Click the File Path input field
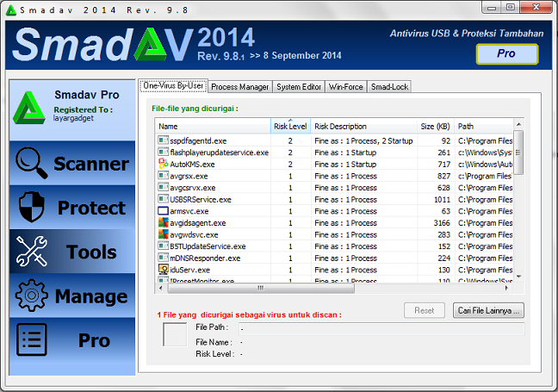The width and height of the screenshot is (558, 392). click(381, 328)
